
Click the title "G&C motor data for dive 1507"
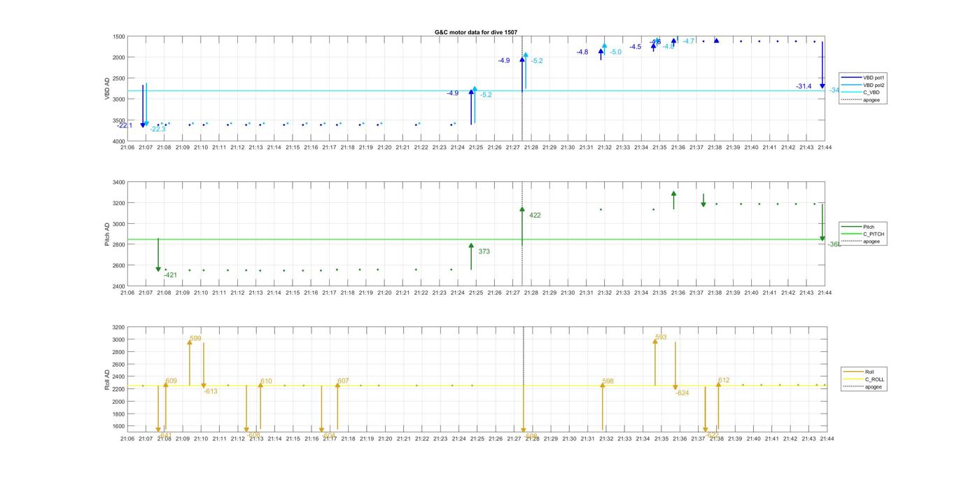point(476,32)
